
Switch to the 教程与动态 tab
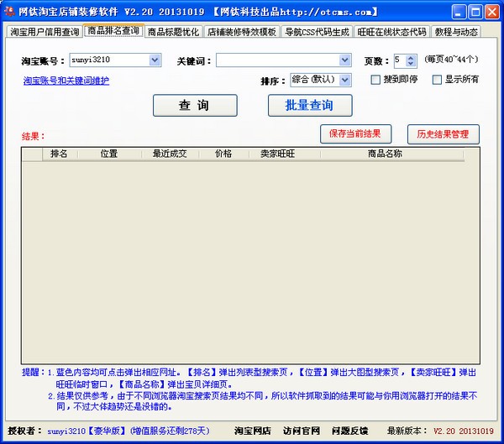click(456, 32)
